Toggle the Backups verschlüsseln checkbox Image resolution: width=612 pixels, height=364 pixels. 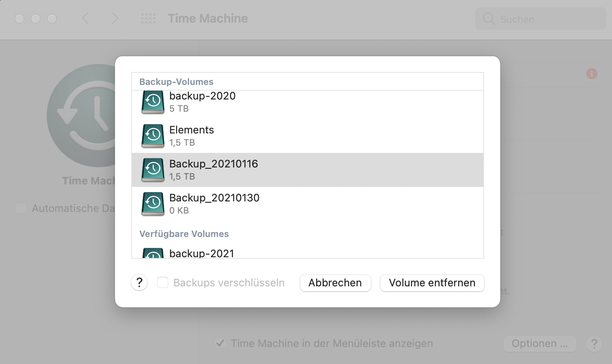(x=163, y=282)
